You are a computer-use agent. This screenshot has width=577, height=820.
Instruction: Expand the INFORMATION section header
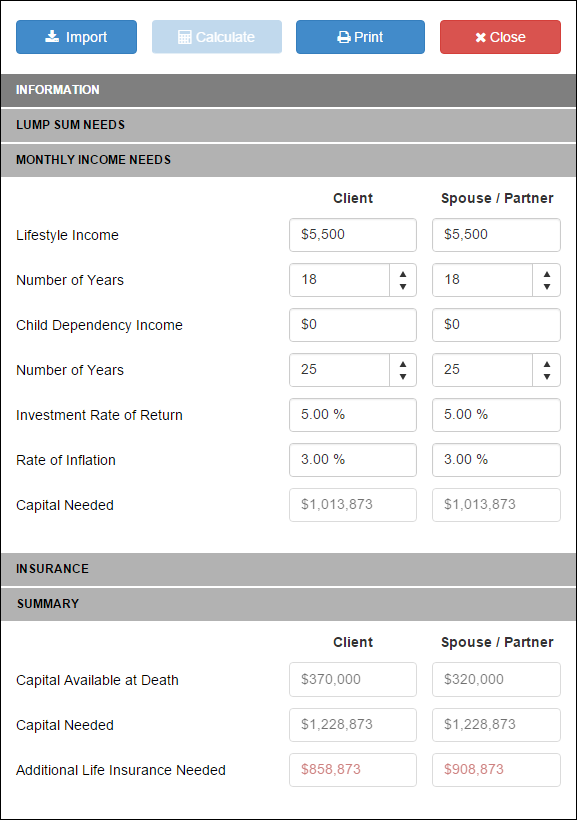click(288, 90)
